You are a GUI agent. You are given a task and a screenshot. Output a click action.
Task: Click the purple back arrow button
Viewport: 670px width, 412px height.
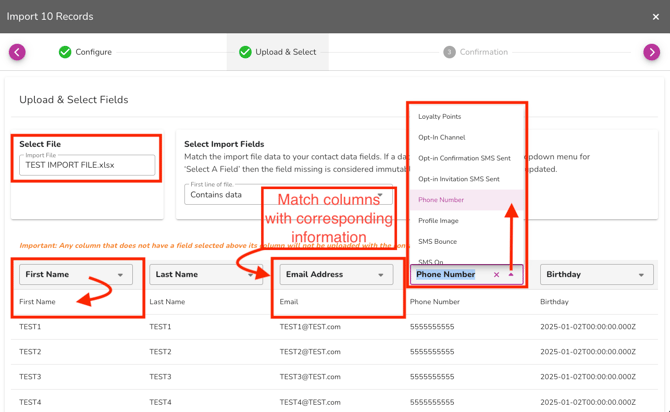tap(17, 52)
